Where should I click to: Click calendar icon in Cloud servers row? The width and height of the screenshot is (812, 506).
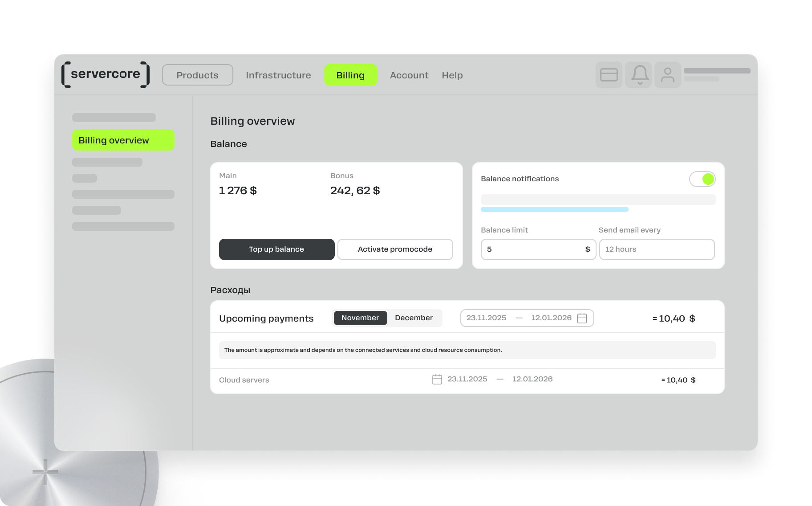[x=437, y=379]
